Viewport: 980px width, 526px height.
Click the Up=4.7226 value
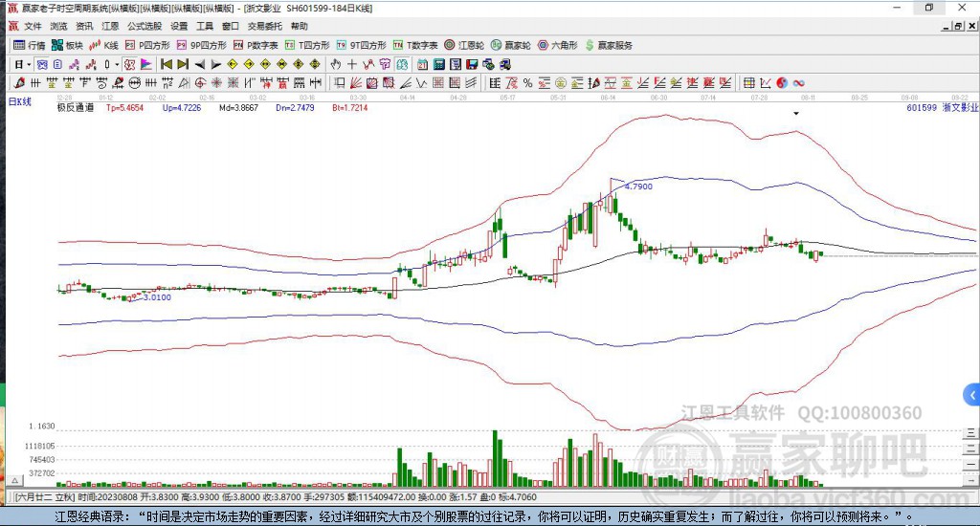coord(182,107)
